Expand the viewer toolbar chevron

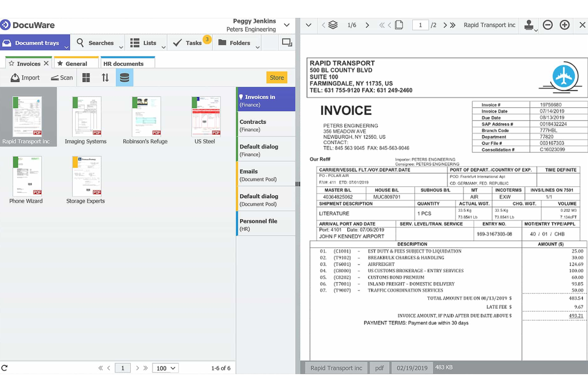(309, 25)
